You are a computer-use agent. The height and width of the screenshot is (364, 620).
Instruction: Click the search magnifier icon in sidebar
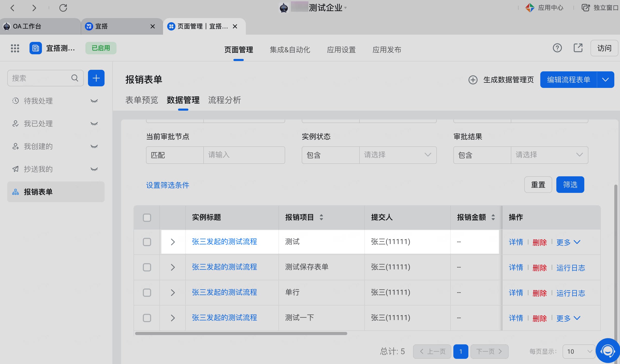click(75, 78)
